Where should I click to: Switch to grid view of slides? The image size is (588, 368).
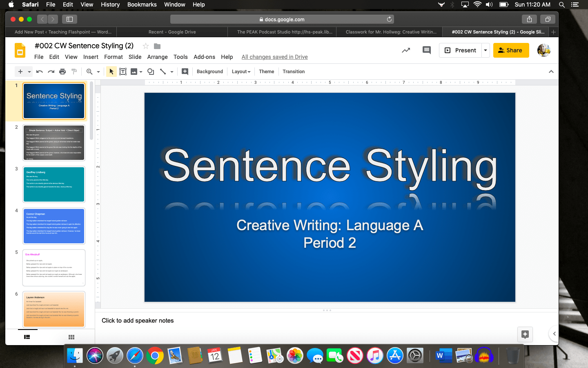click(x=71, y=337)
